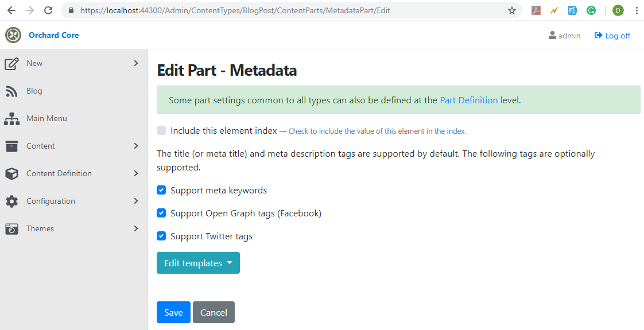Bookmark this page with the star icon
This screenshot has height=330, width=644.
click(x=512, y=11)
